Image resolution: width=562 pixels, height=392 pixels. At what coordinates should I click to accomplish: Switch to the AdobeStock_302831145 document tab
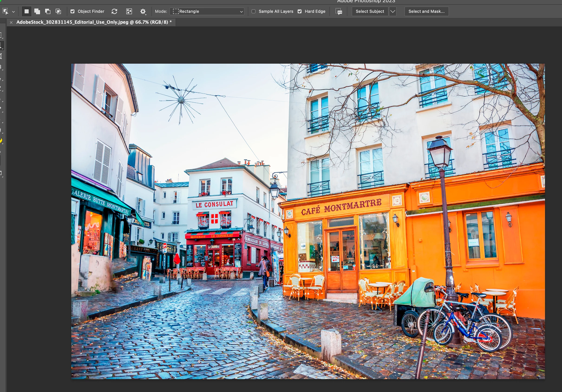click(x=94, y=22)
